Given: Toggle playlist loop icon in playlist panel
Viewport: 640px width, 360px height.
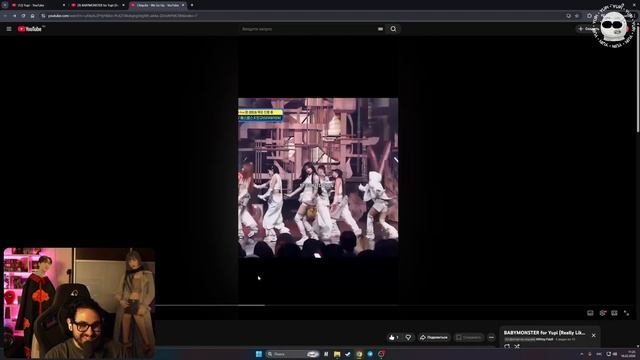Looking at the screenshot, I should tap(507, 346).
